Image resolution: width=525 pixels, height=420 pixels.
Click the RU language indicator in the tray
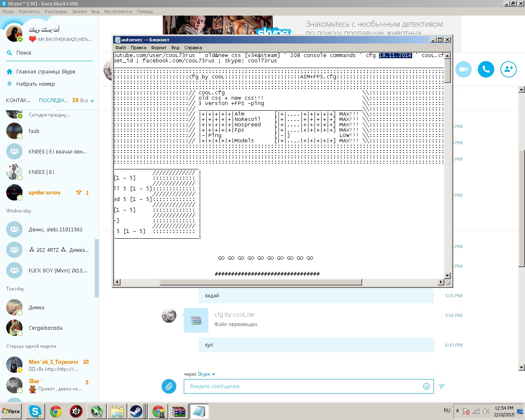[447, 411]
